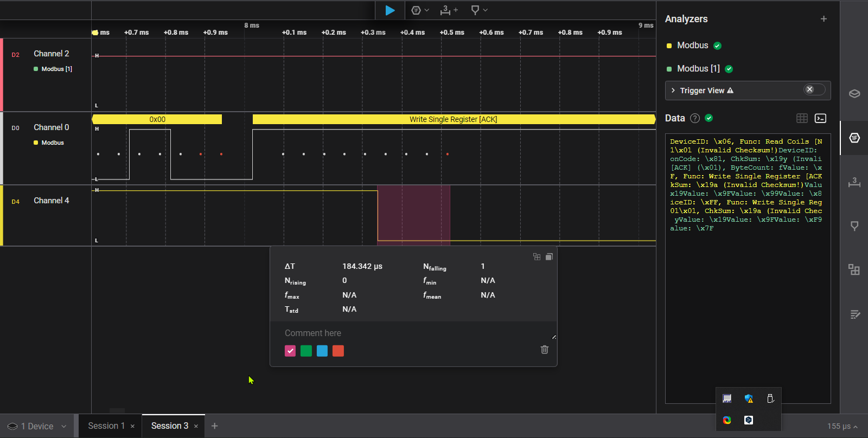Expand the Trigger View section

click(673, 91)
